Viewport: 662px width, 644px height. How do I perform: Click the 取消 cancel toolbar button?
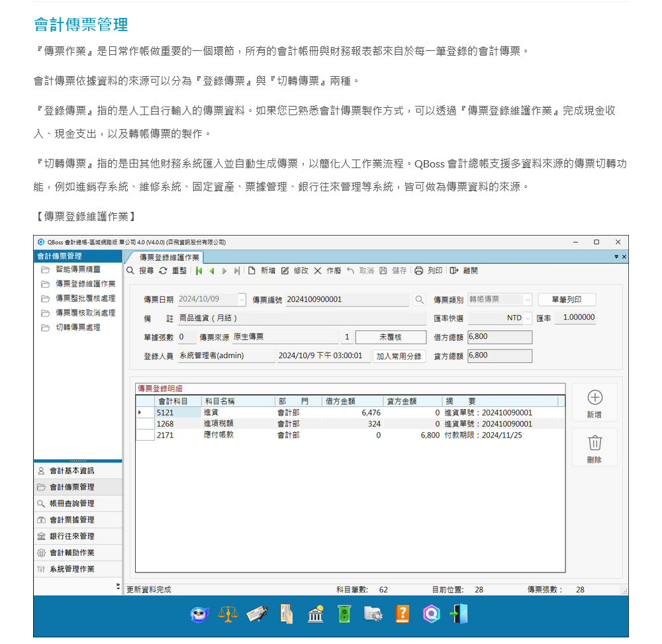click(x=361, y=271)
